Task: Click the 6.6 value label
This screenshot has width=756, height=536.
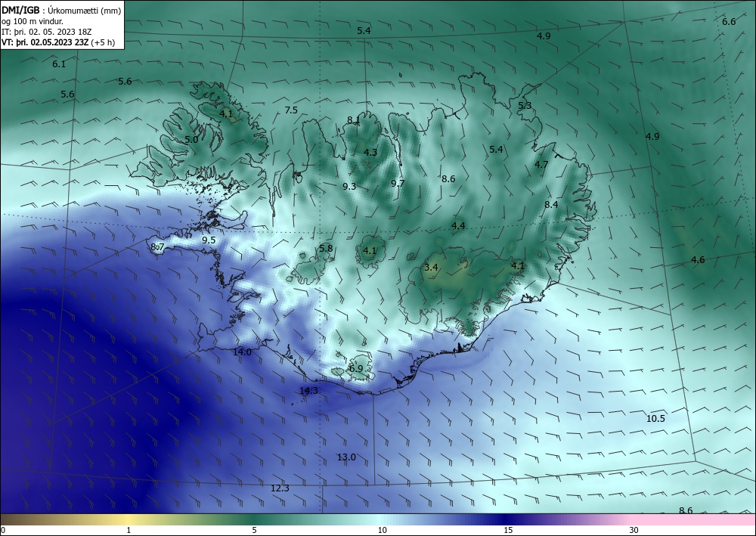Action: (x=729, y=22)
